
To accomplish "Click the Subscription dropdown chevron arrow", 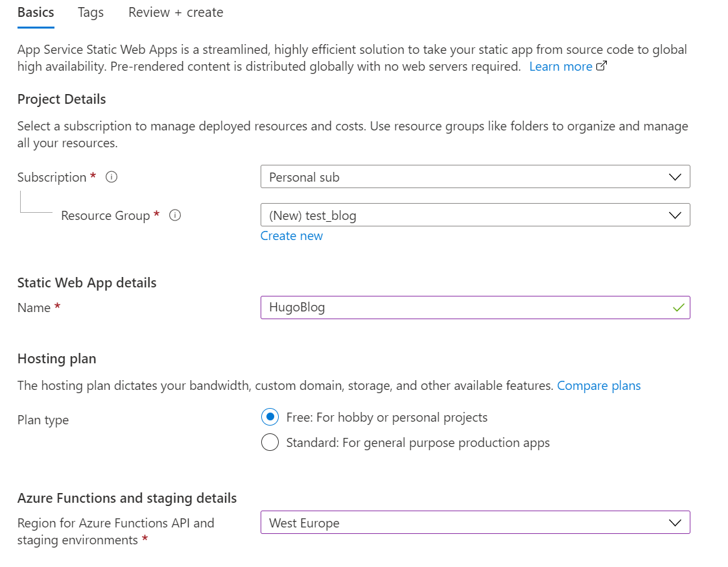I will pos(674,177).
